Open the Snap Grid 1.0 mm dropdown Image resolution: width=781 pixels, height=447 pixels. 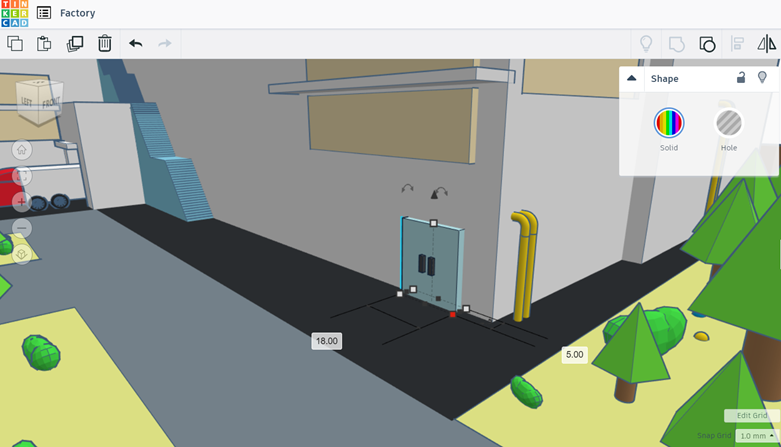[757, 436]
